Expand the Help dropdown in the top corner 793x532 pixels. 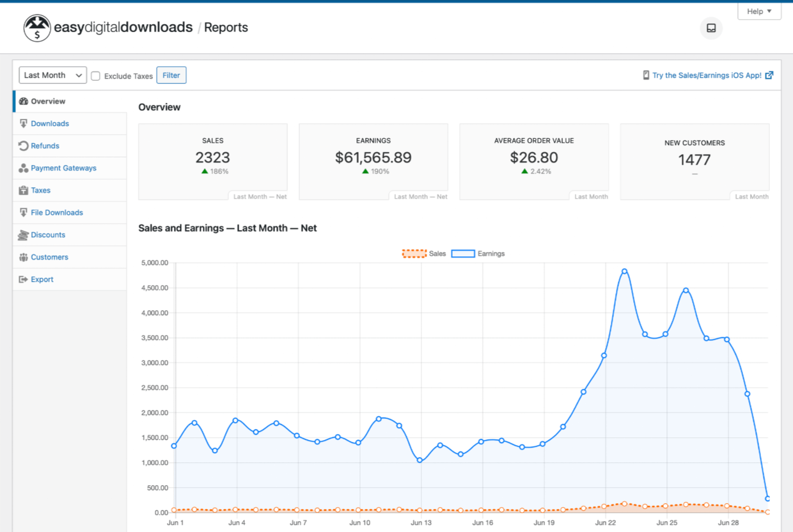pyautogui.click(x=759, y=11)
